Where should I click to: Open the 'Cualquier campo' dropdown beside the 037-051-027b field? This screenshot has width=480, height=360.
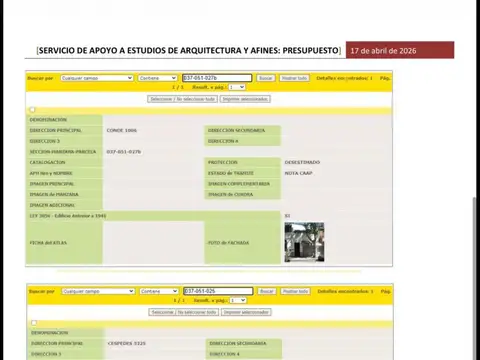(x=97, y=78)
